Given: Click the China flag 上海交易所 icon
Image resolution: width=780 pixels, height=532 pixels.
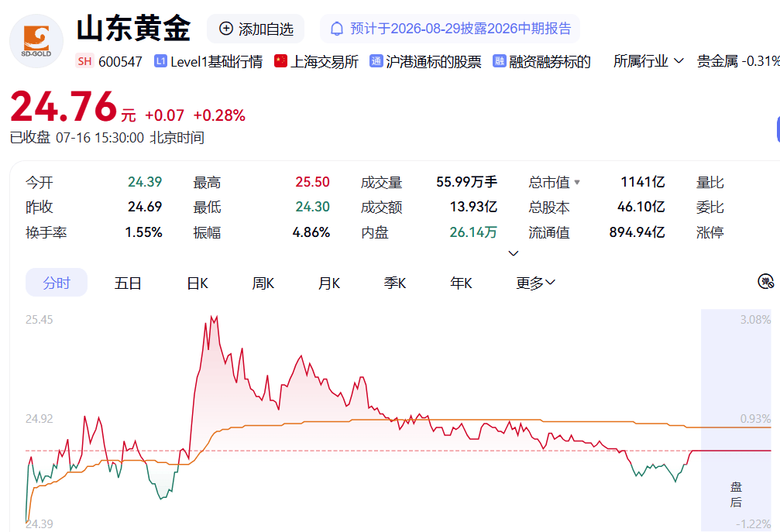Looking at the screenshot, I should click(x=280, y=61).
